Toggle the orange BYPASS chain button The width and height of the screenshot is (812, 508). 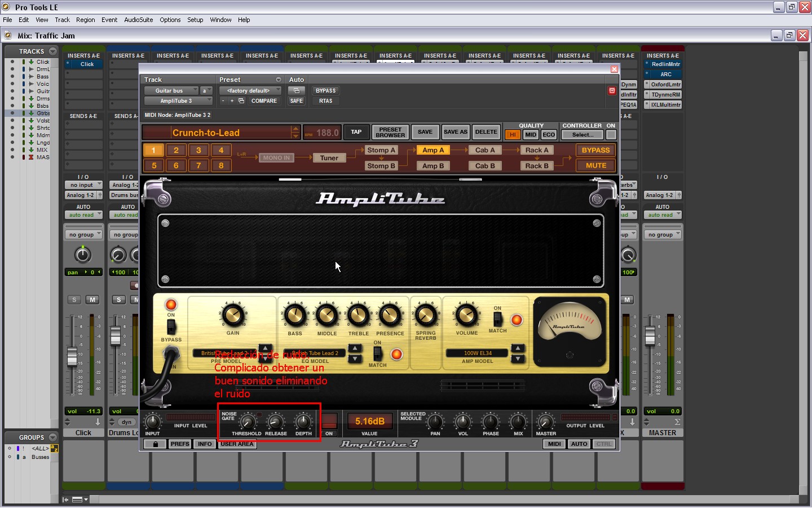(x=596, y=150)
